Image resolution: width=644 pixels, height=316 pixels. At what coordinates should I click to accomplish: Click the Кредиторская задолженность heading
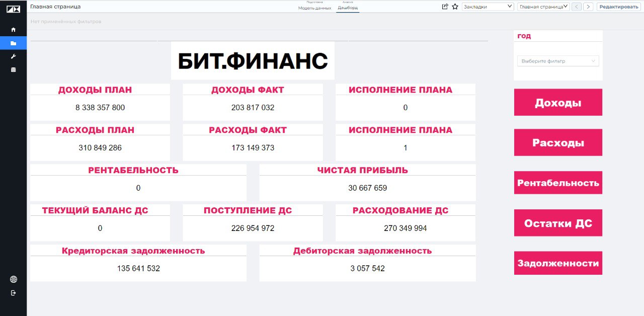(x=133, y=251)
